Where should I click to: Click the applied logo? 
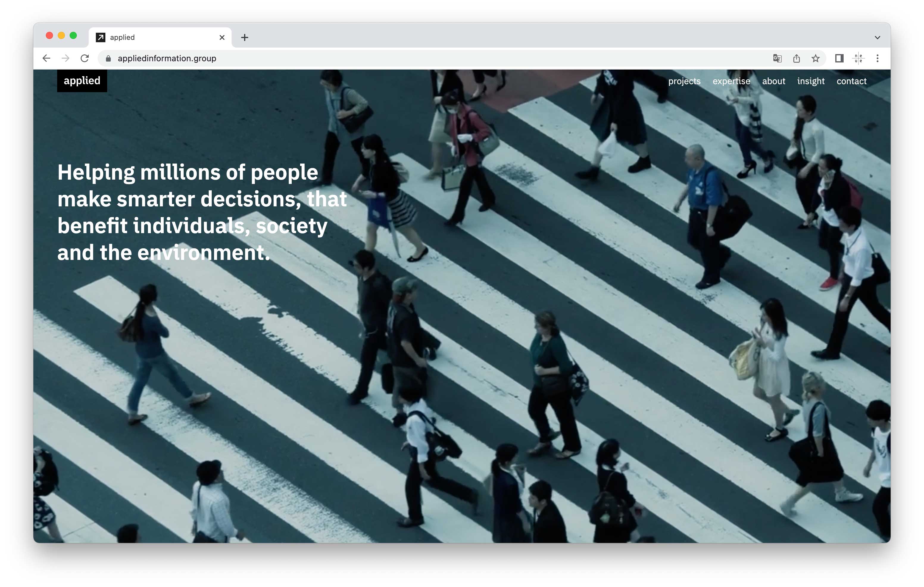82,81
